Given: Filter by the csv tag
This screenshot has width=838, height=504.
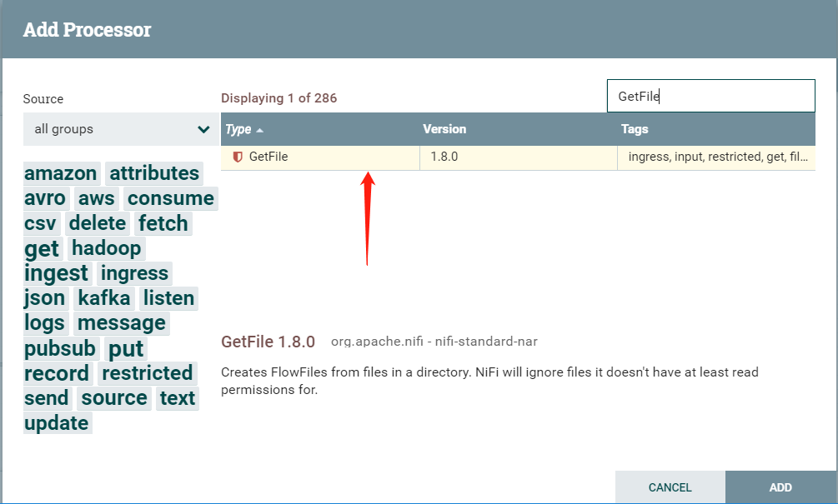Looking at the screenshot, I should coord(40,223).
